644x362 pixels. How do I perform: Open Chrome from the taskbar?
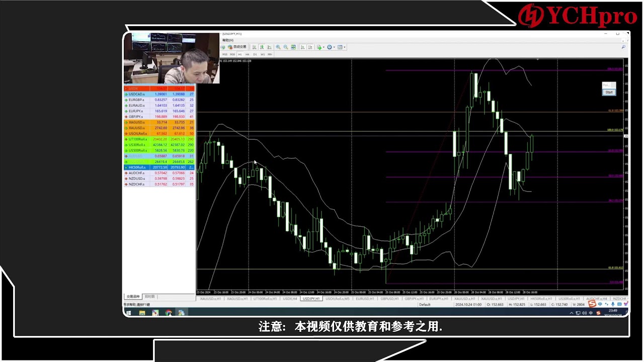pyautogui.click(x=169, y=313)
